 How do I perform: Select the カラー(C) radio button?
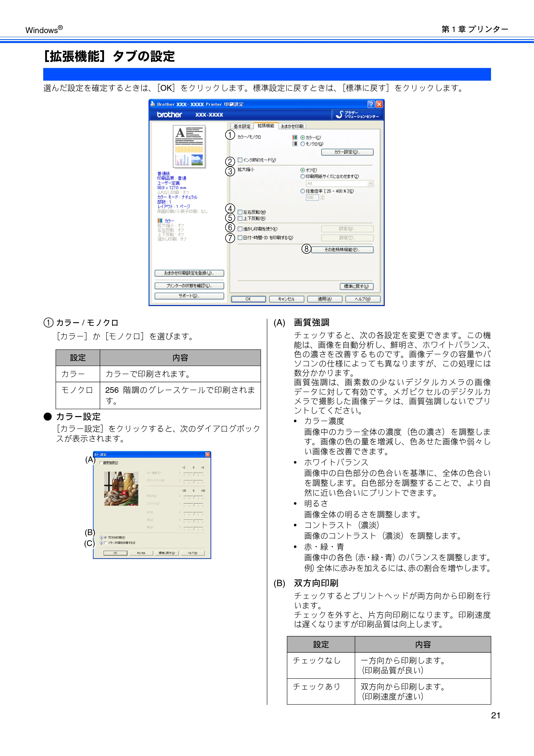click(x=303, y=137)
